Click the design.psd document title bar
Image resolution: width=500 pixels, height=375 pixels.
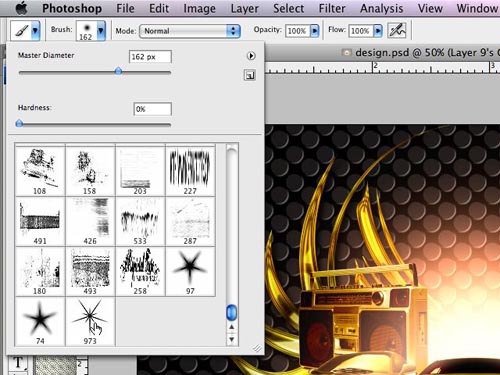[x=382, y=53]
